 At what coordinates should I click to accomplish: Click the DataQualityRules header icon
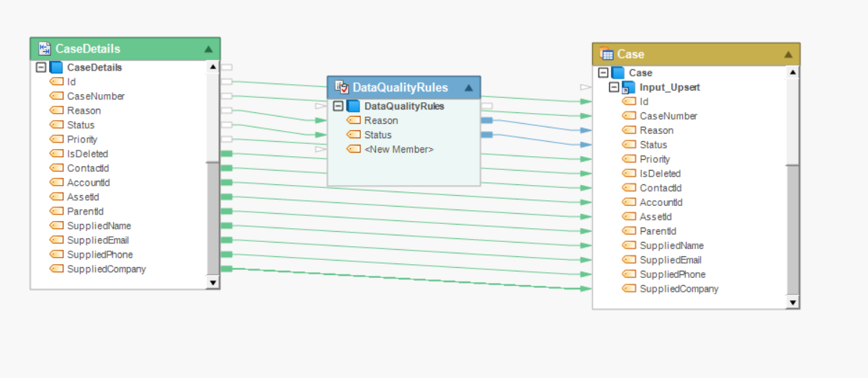341,87
